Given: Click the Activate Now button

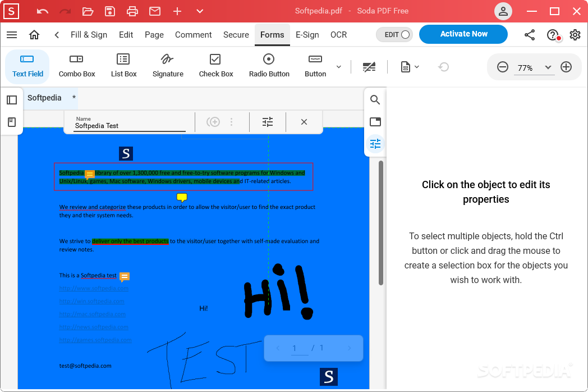Looking at the screenshot, I should 463,34.
